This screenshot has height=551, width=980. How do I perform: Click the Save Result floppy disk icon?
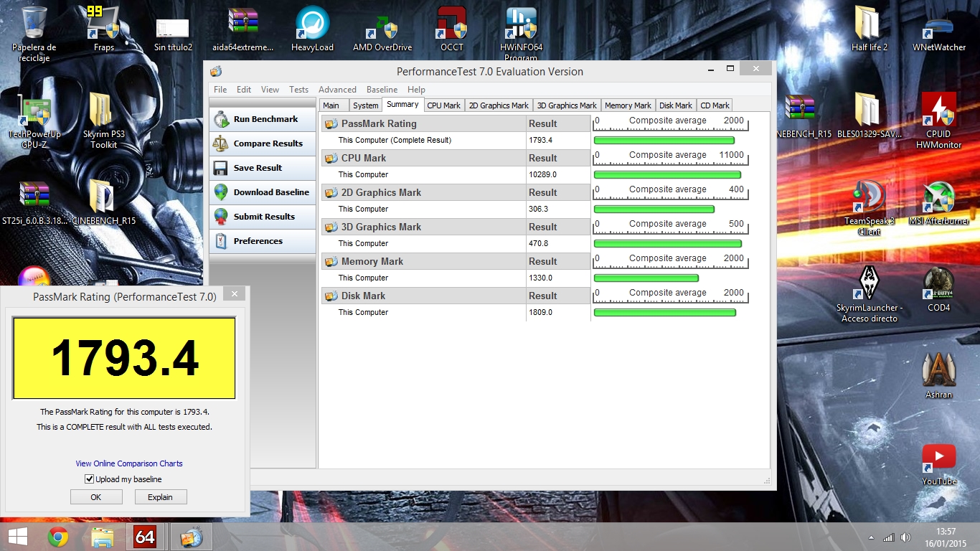point(221,169)
